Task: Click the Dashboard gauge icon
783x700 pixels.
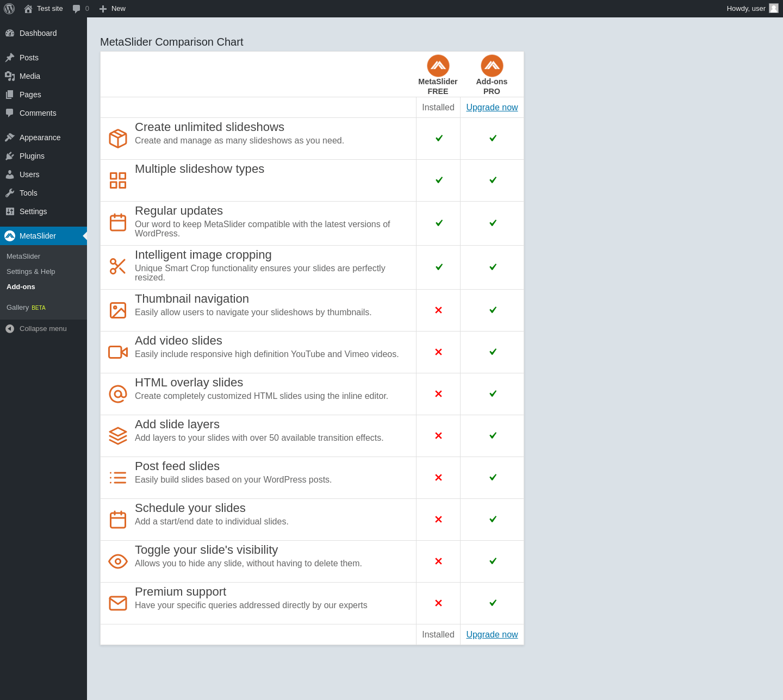Action: (x=10, y=33)
